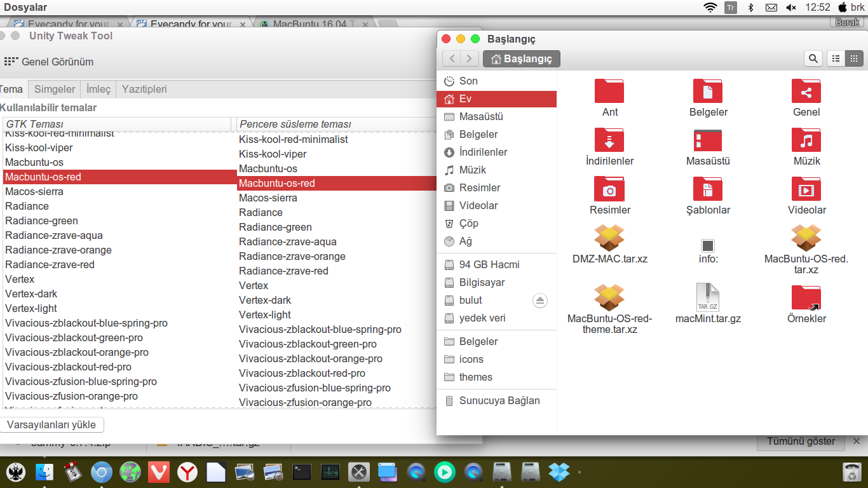This screenshot has width=868, height=488.
Task: Open the Genel shared folder
Action: pyautogui.click(x=806, y=91)
